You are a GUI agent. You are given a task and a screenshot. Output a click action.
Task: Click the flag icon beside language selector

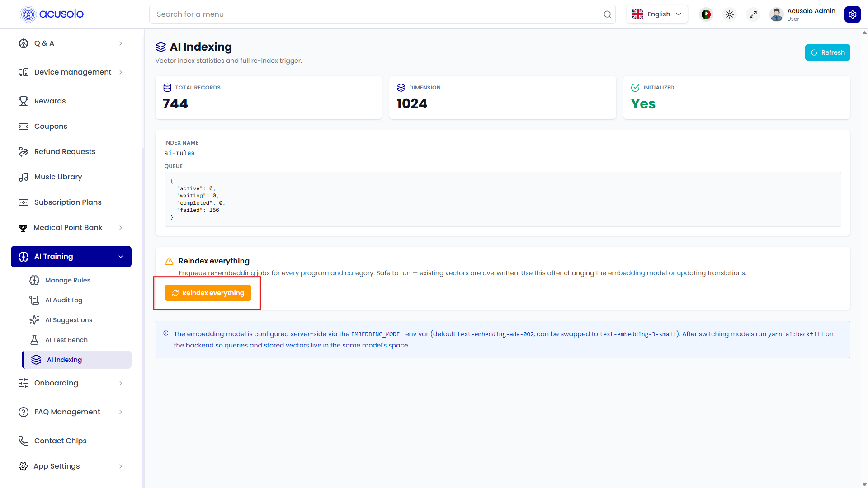706,14
